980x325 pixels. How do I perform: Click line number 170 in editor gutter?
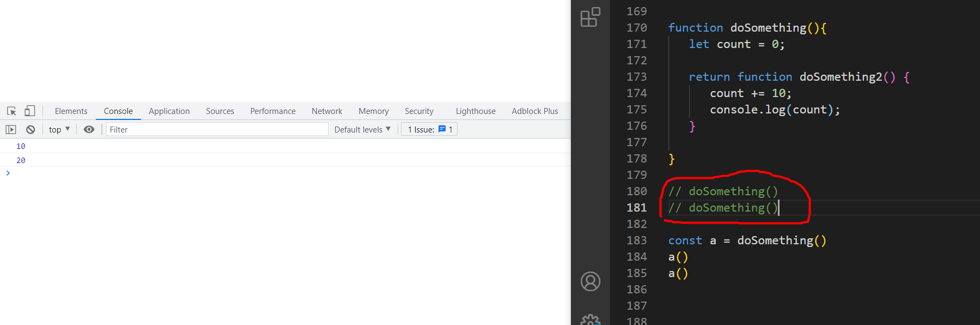[x=637, y=28]
